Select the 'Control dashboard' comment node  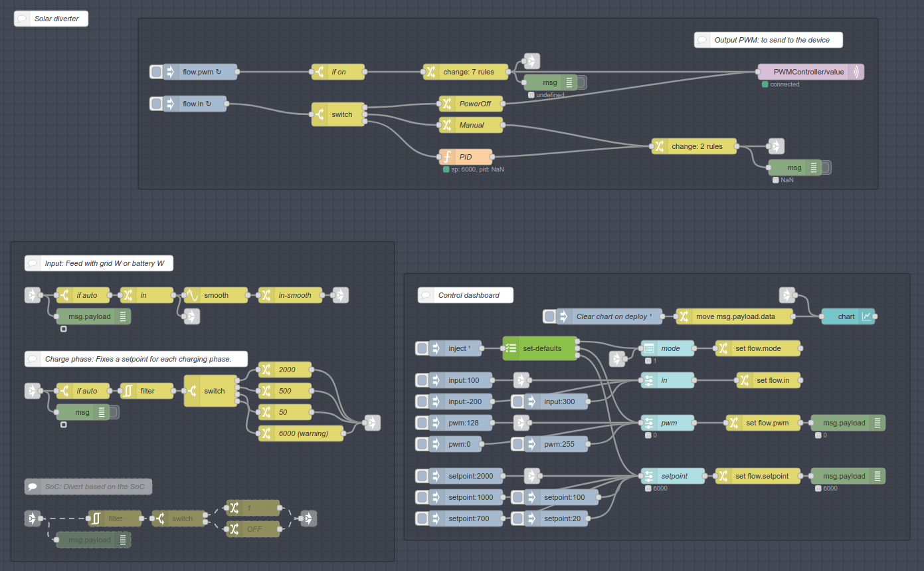466,295
